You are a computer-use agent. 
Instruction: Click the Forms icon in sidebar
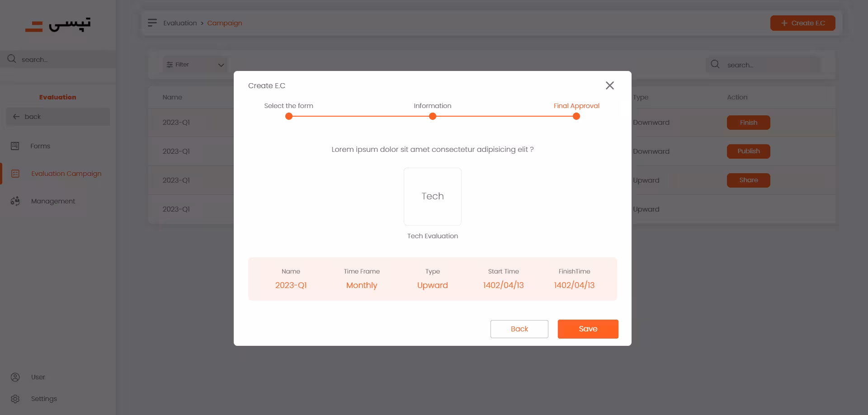tap(15, 146)
